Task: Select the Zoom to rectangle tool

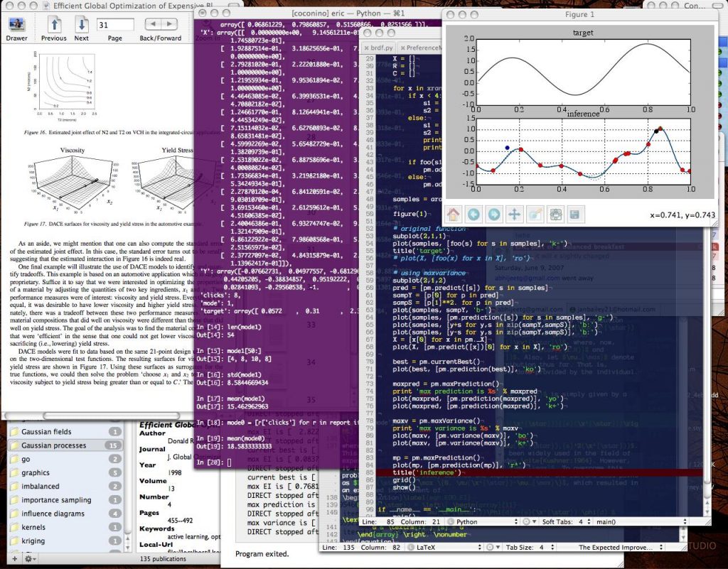Action: click(x=535, y=215)
